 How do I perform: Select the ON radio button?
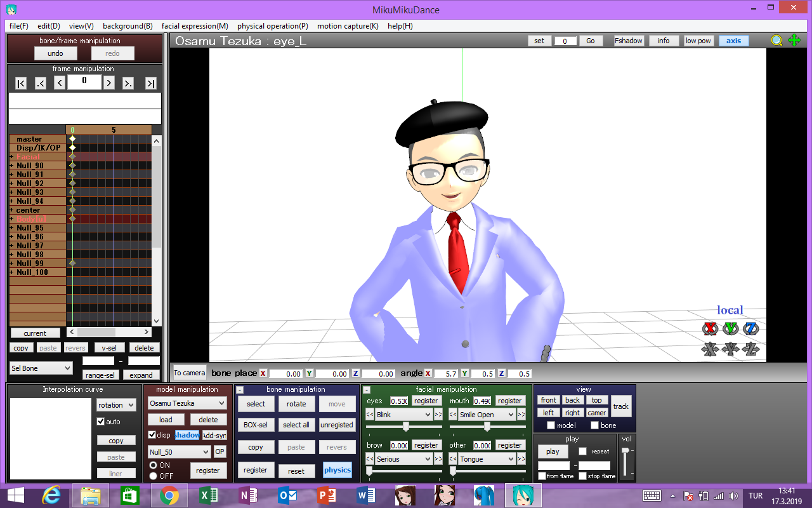click(x=153, y=465)
